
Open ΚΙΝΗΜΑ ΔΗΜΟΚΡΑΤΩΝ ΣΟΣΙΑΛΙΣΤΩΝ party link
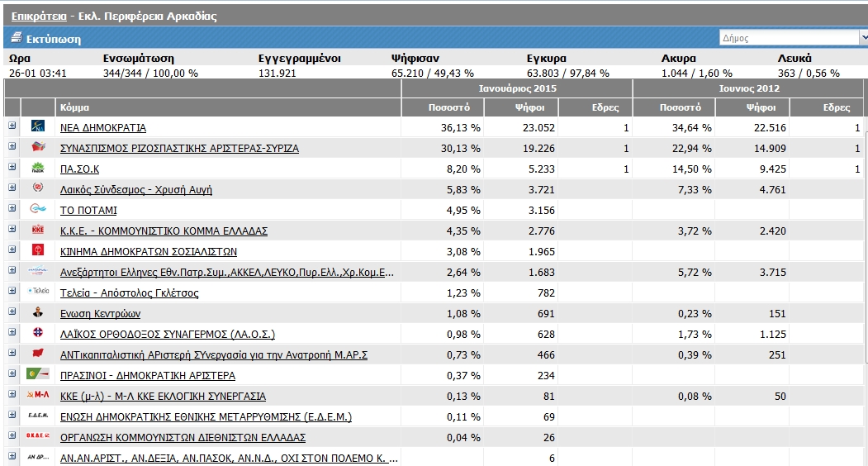click(149, 252)
